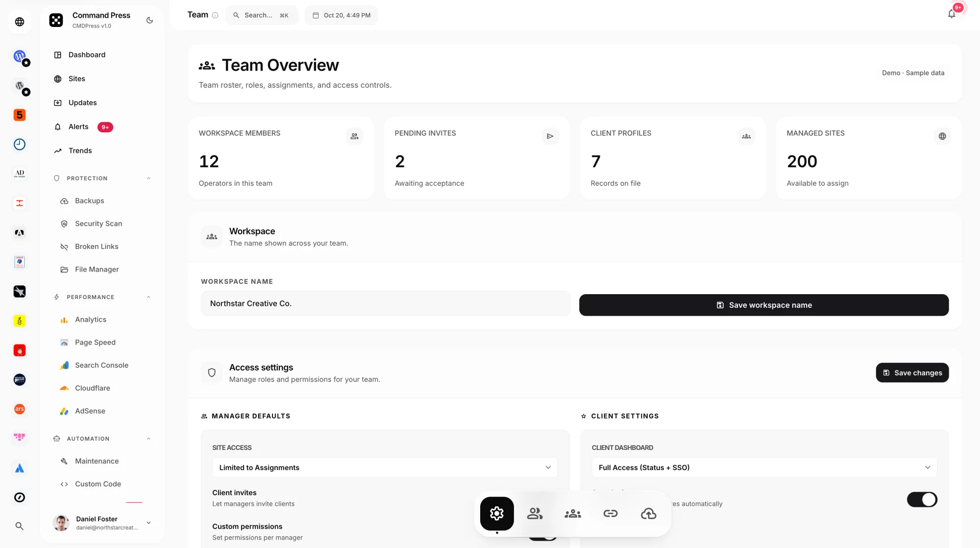The height and width of the screenshot is (548, 980).
Task: Open notifications bell icon
Action: (x=952, y=14)
